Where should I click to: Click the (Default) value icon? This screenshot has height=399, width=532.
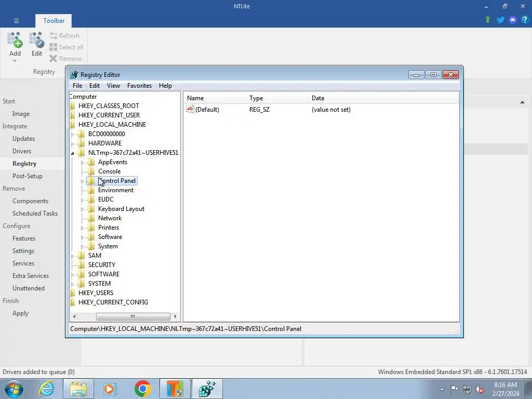tap(190, 109)
